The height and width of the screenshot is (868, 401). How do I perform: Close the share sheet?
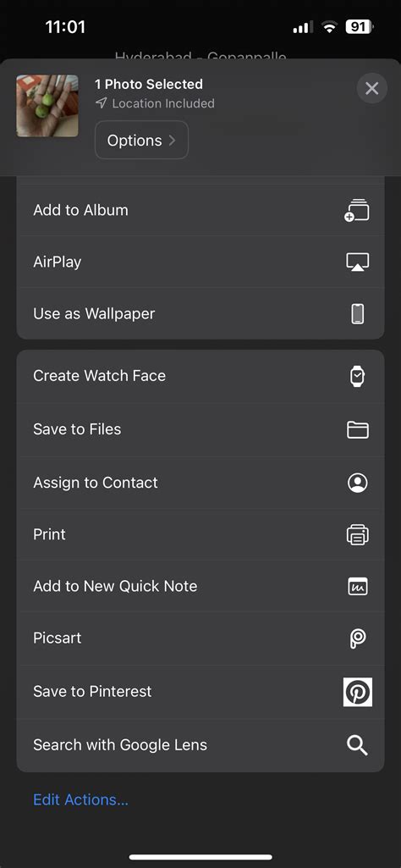click(371, 88)
